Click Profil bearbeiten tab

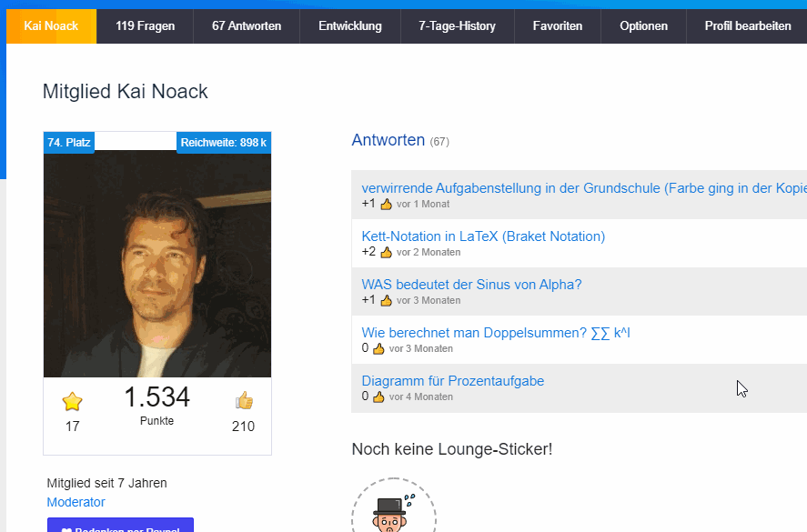[x=747, y=25]
